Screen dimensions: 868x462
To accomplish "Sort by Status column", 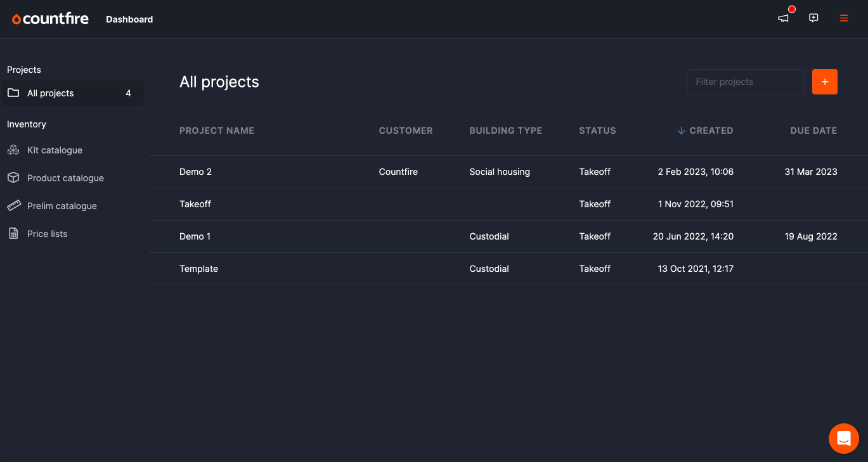I will (597, 131).
